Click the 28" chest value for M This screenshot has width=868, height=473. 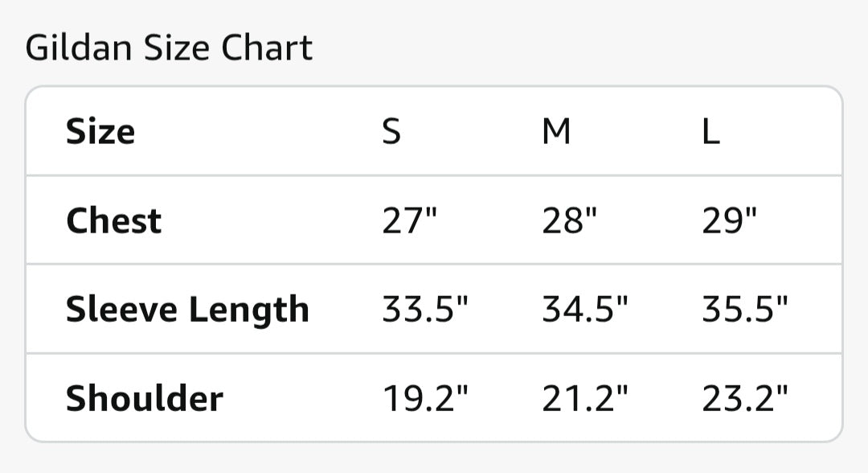569,220
